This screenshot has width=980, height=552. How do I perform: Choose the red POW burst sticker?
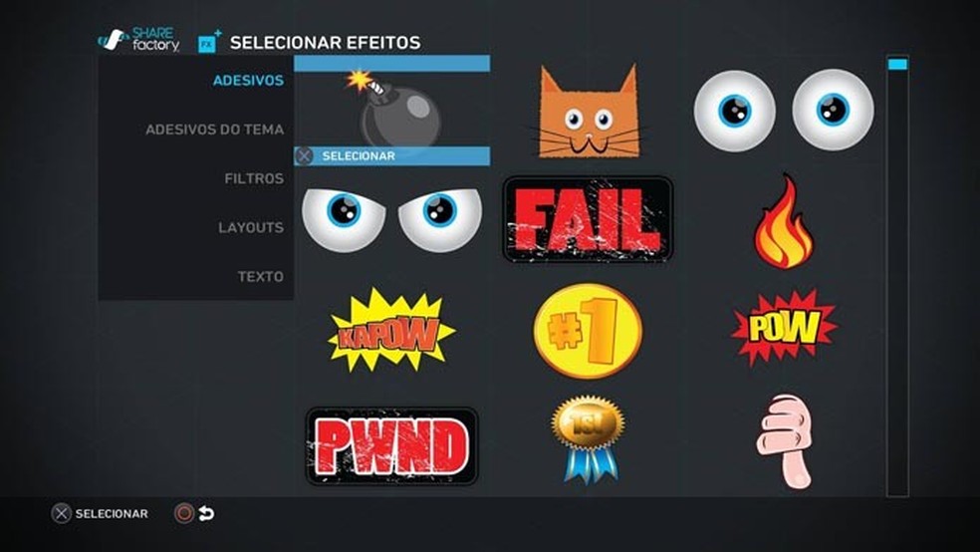784,327
